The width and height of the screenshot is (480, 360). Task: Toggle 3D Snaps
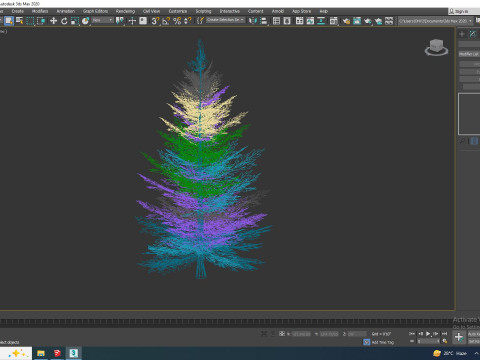point(155,21)
